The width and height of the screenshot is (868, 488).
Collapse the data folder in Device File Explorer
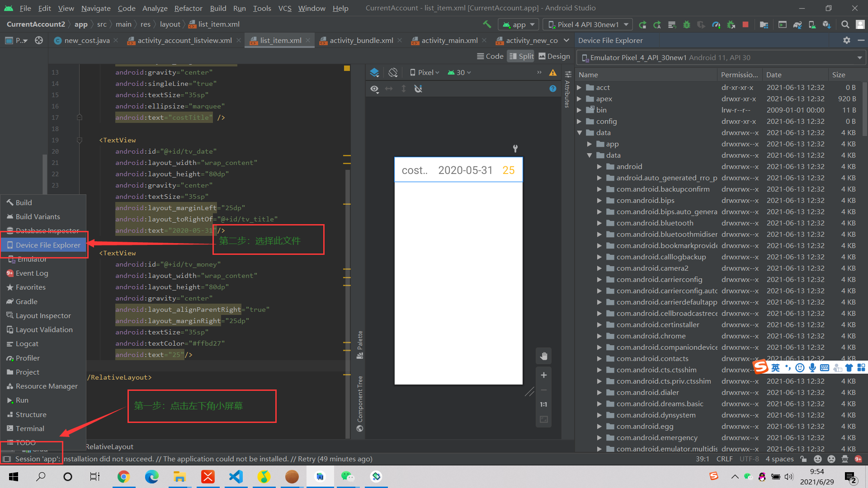coord(580,132)
